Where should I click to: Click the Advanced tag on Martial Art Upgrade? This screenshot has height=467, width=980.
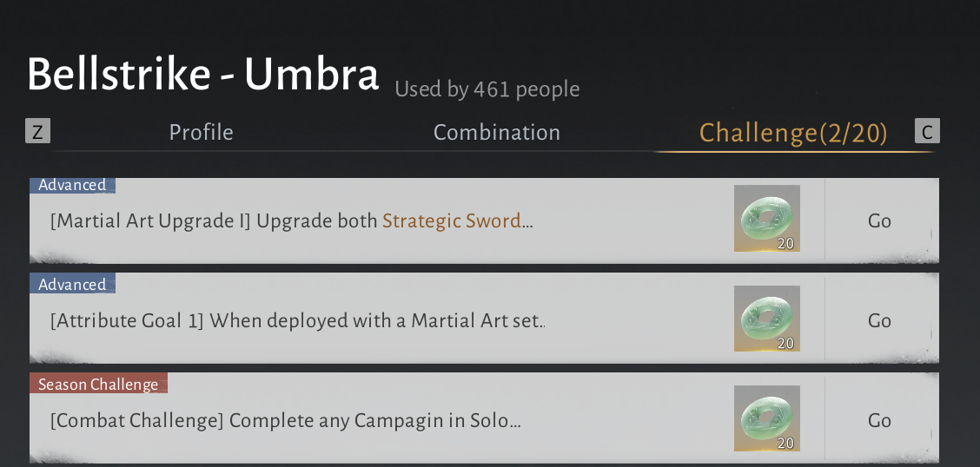tap(72, 185)
